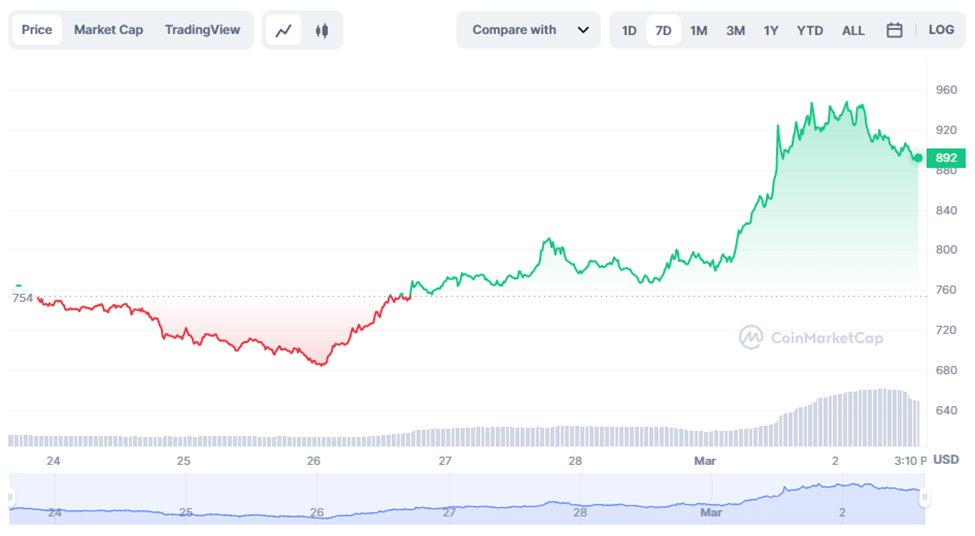Switch to the Market Cap tab
This screenshot has height=536, width=975.
[x=108, y=30]
